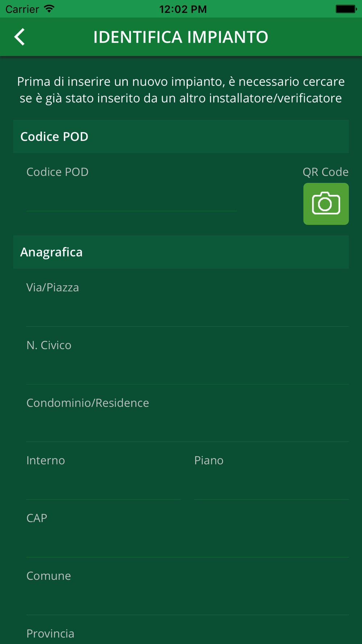
Task: Tap the QR Code label
Action: pyautogui.click(x=325, y=172)
